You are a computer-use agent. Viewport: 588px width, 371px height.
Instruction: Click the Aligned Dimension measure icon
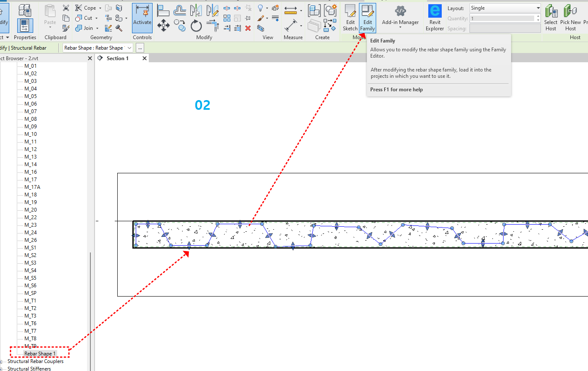pos(290,10)
